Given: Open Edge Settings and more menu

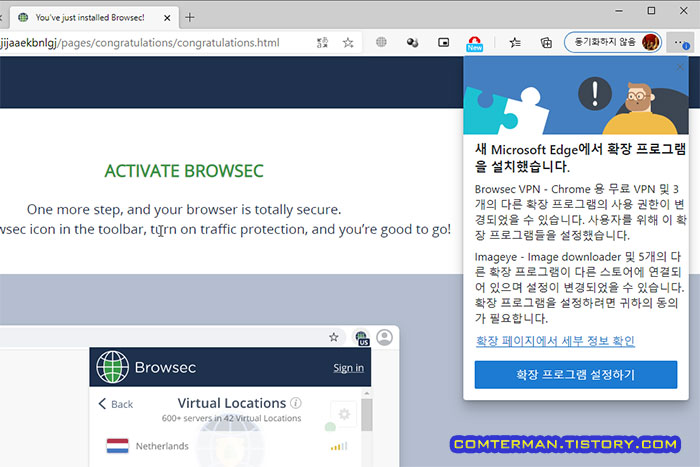Looking at the screenshot, I should (x=681, y=43).
